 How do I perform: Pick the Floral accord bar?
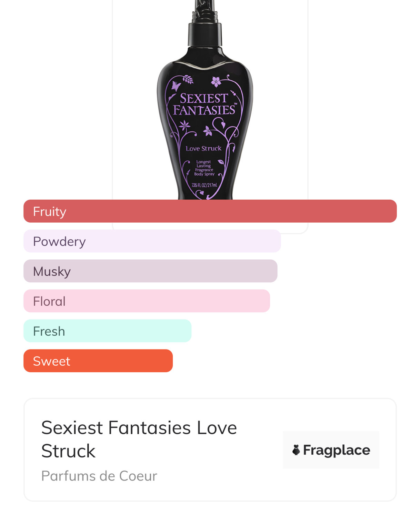point(147,301)
